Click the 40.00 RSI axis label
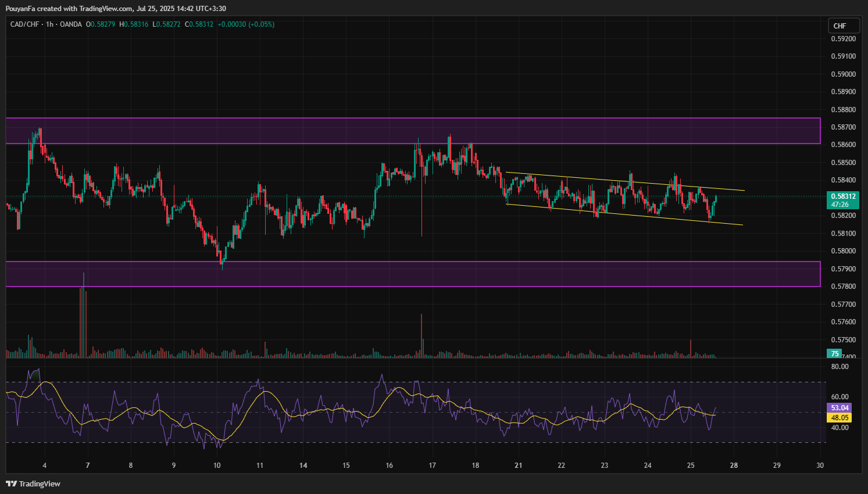This screenshot has height=494, width=868. (x=840, y=428)
